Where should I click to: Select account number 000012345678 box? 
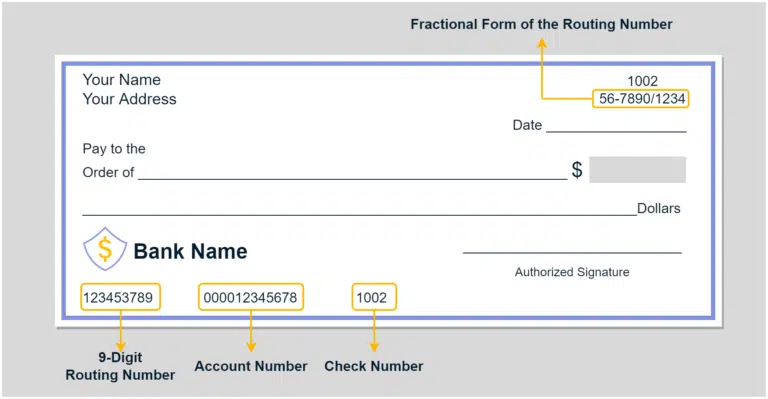coord(251,297)
